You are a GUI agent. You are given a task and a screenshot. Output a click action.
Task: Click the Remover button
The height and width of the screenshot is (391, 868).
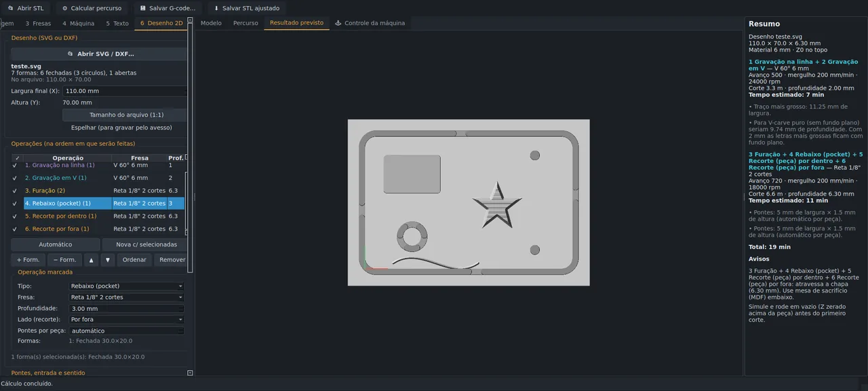172,260
